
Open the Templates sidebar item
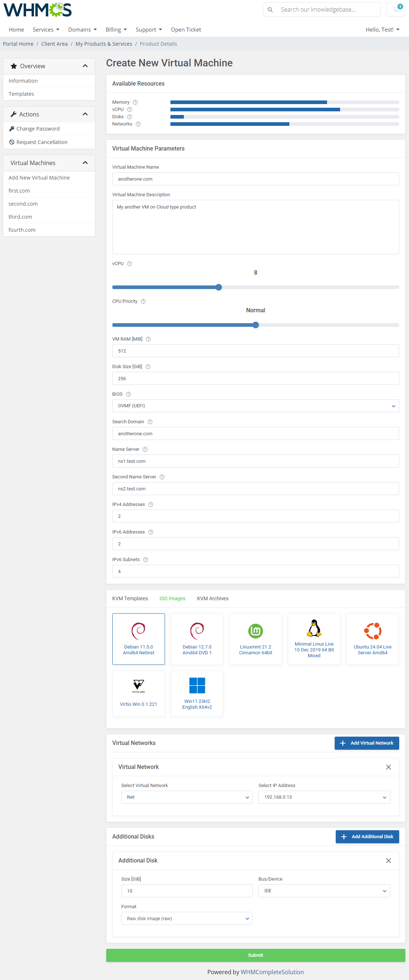[21, 94]
